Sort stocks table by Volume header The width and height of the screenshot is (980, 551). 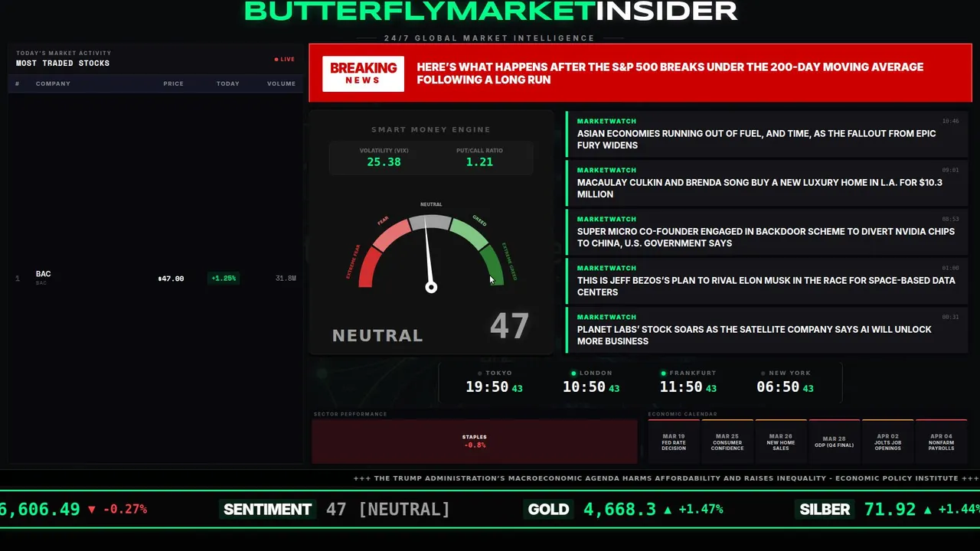coord(281,83)
